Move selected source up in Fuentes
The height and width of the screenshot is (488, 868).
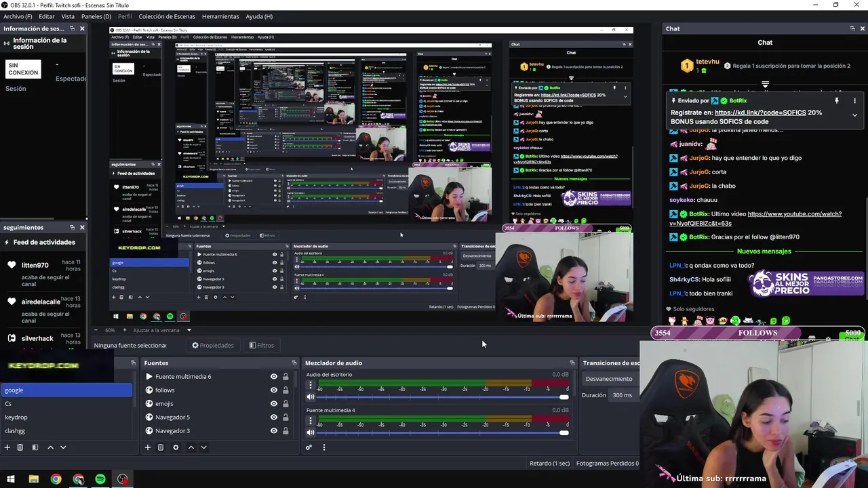point(191,447)
